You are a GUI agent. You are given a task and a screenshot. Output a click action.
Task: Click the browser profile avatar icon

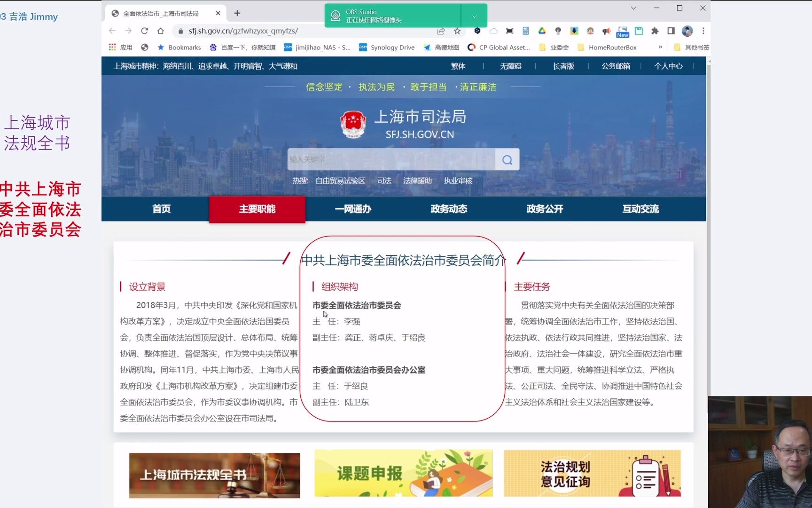(687, 31)
